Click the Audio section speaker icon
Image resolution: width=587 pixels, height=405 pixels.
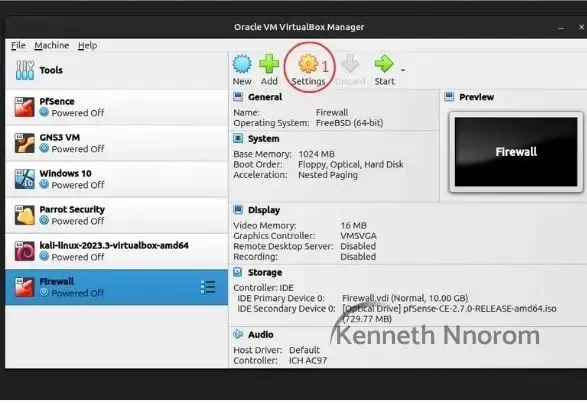pyautogui.click(x=238, y=334)
